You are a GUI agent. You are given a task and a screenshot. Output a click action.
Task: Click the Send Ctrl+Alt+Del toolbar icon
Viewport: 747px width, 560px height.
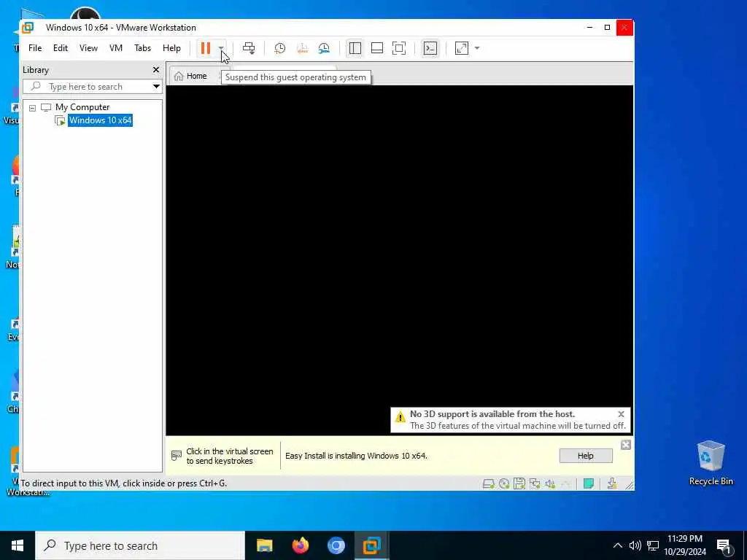[x=249, y=48]
